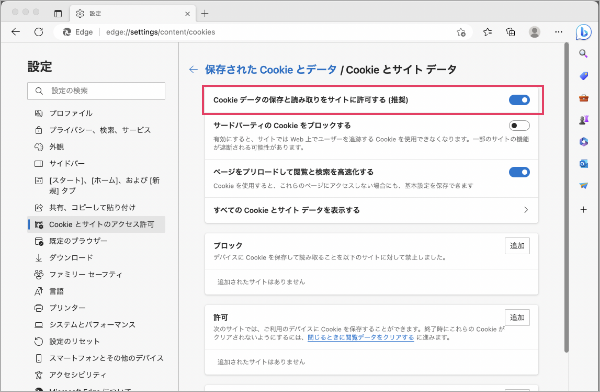Click 追加 button in ブロック section
Viewport: 600px width, 392px height.
click(x=517, y=246)
